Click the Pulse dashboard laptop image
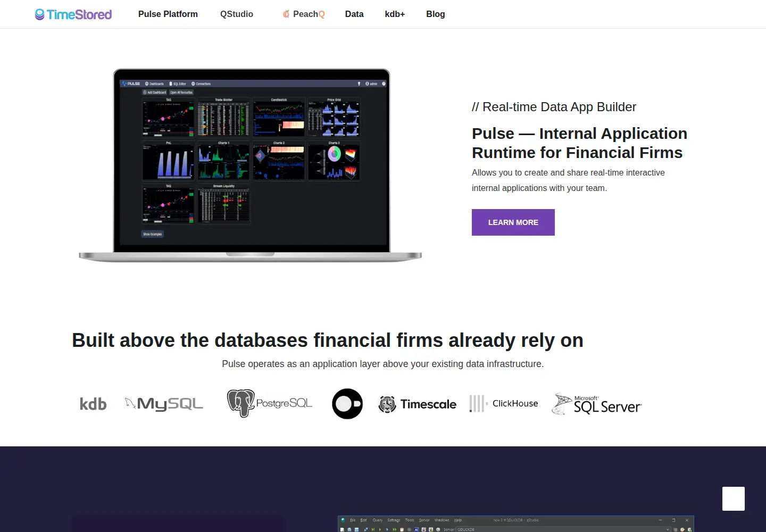This screenshot has height=532, width=766. click(x=250, y=165)
